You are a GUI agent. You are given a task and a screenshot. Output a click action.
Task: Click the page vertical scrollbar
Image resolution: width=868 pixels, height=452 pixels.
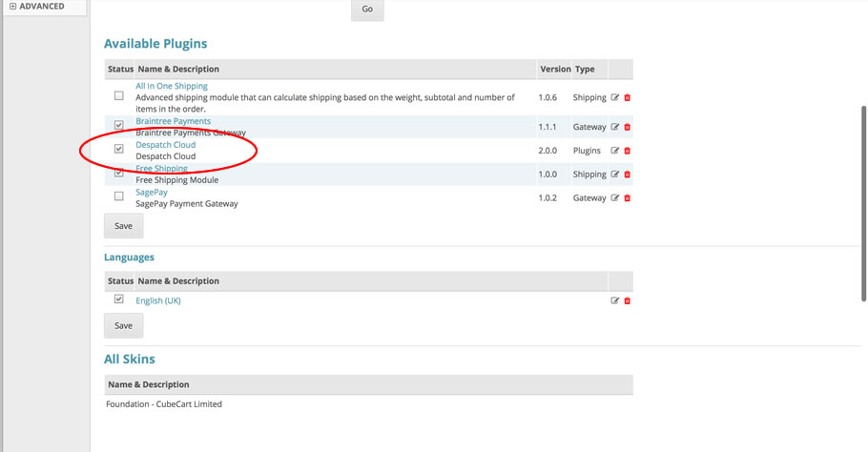[x=863, y=204]
